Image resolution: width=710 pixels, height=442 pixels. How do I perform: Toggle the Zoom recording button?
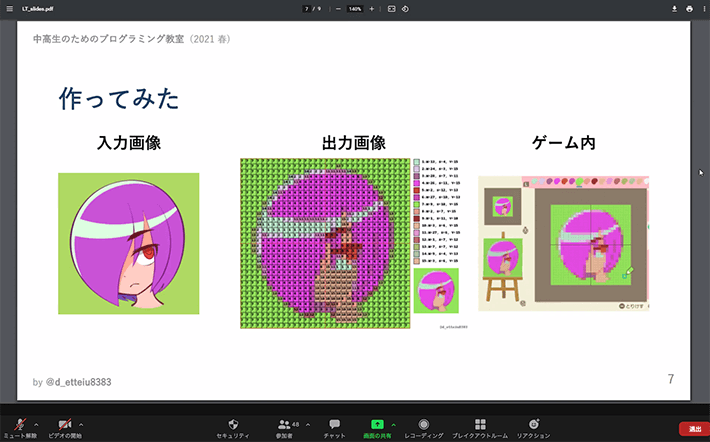pos(424,425)
